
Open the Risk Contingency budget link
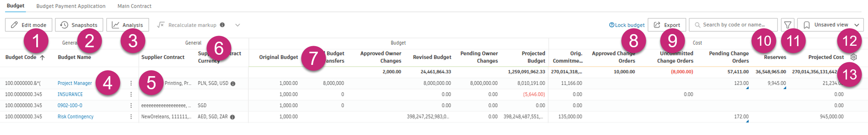click(x=75, y=117)
